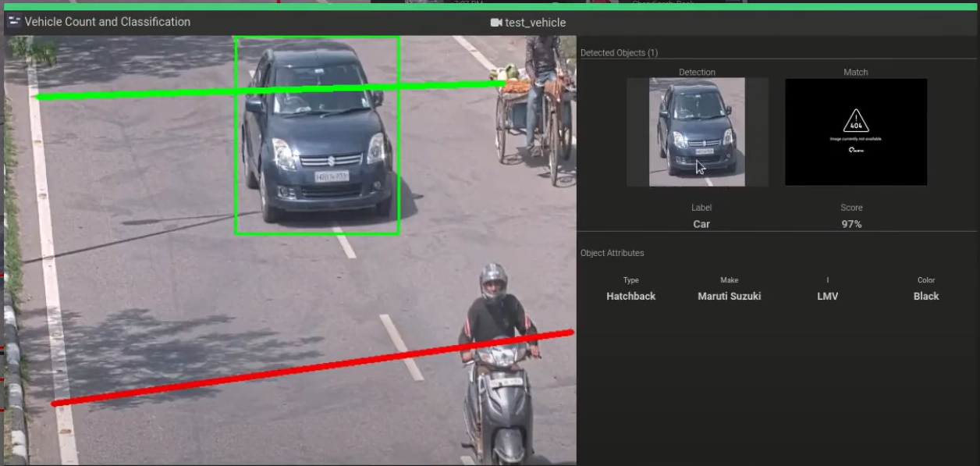
Task: Click the 97% score value
Action: point(851,224)
